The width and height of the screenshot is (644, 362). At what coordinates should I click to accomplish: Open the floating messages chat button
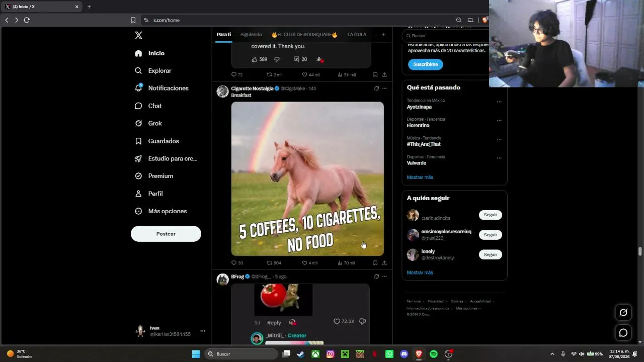[623, 333]
